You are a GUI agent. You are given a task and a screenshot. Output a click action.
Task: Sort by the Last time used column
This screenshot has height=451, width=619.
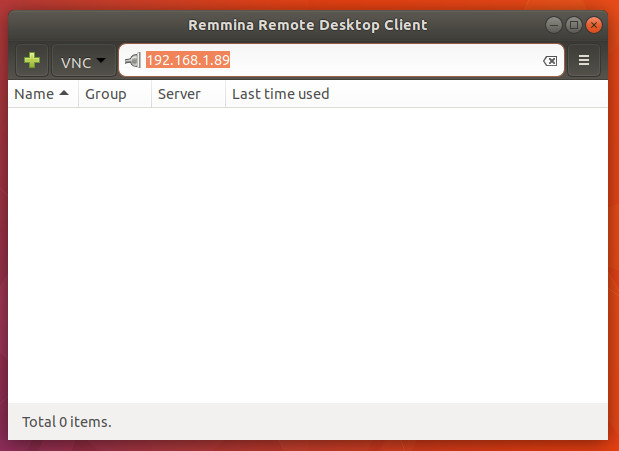tap(280, 94)
